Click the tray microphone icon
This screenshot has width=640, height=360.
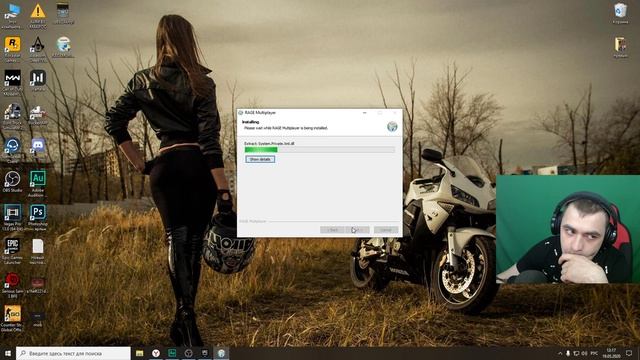click(568, 353)
